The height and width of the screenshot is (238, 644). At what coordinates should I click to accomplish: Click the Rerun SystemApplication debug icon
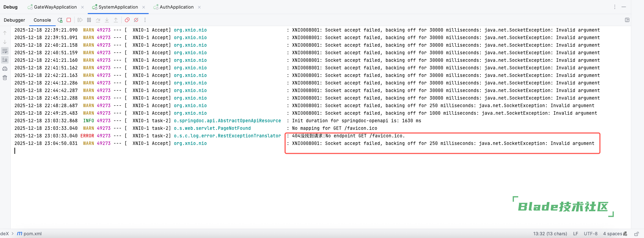point(60,20)
